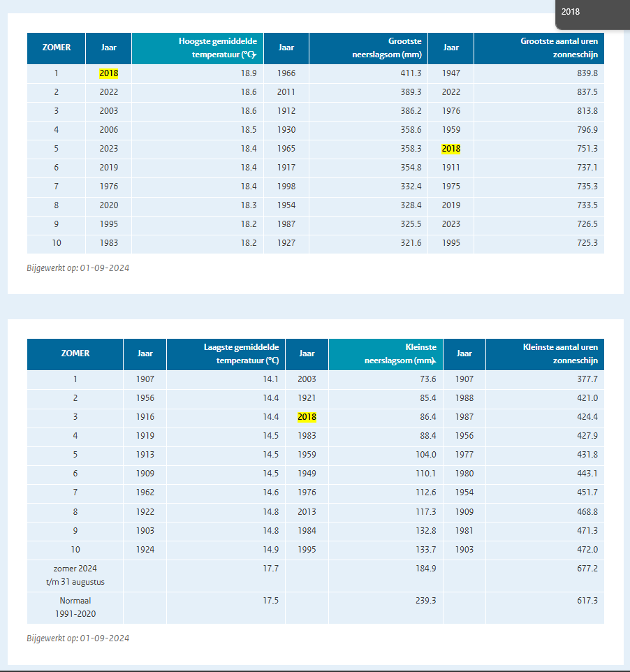Click the highlighted 2018 beside 86.4
The image size is (630, 672).
(x=307, y=417)
